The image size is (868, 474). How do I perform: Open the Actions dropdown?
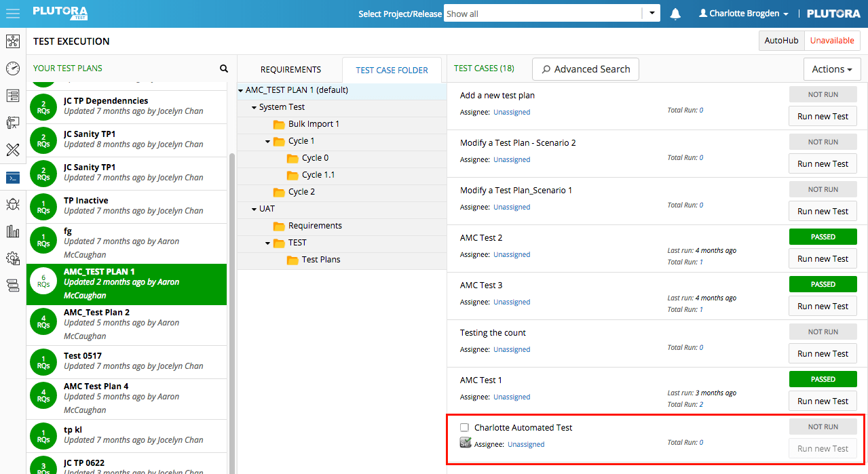pos(832,68)
